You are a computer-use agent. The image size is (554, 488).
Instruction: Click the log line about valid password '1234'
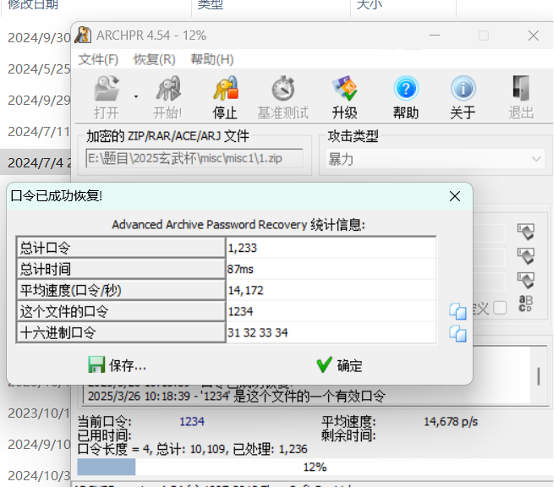pyautogui.click(x=236, y=396)
